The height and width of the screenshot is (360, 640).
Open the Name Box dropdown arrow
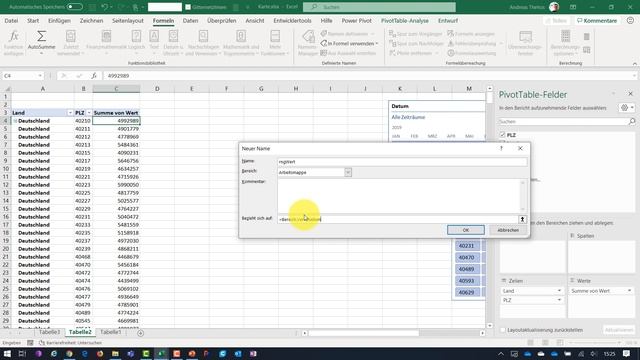pos(40,76)
